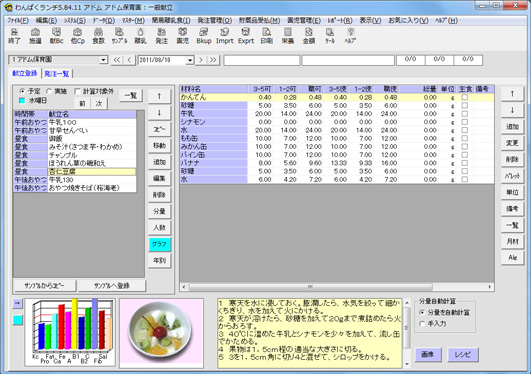The width and height of the screenshot is (531, 374).
Task: Click the Imprt import icon
Action: click(225, 36)
